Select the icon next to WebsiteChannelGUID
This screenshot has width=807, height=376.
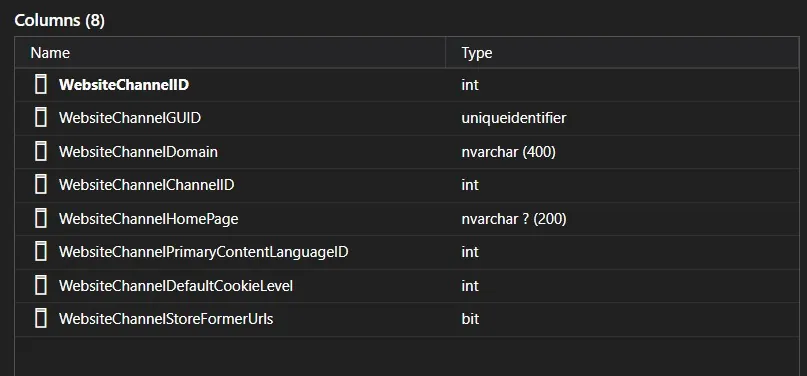click(x=41, y=118)
